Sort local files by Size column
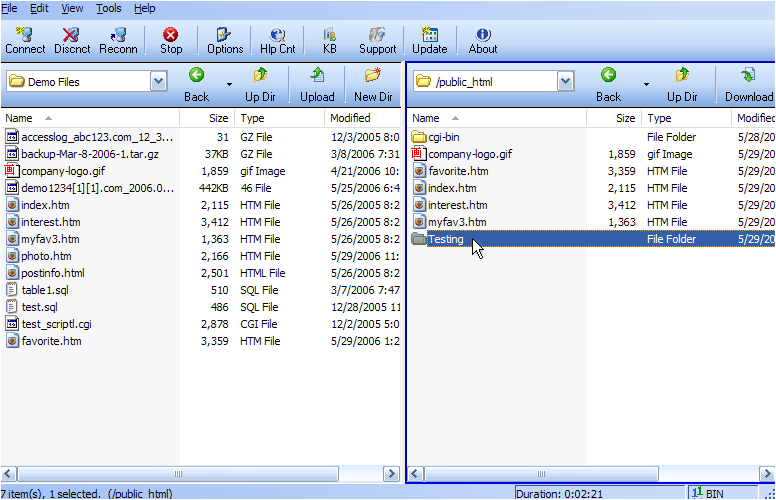Viewport: 776px width, 500px height. [x=208, y=118]
